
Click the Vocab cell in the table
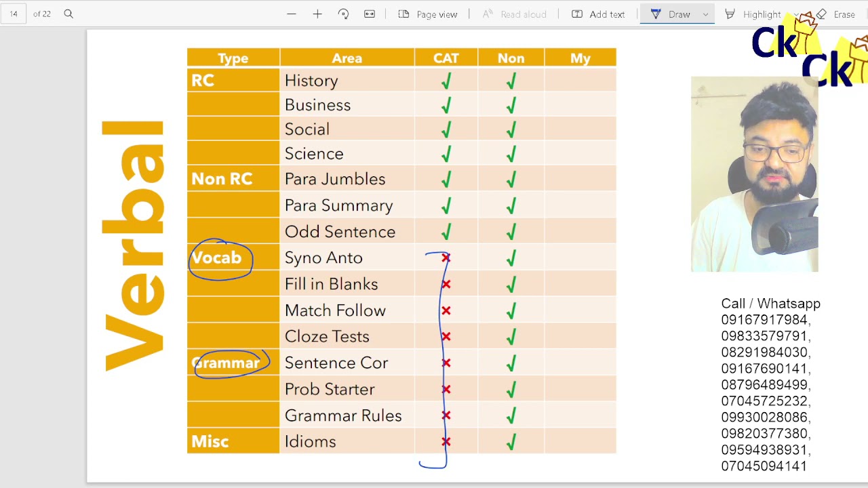coord(233,258)
